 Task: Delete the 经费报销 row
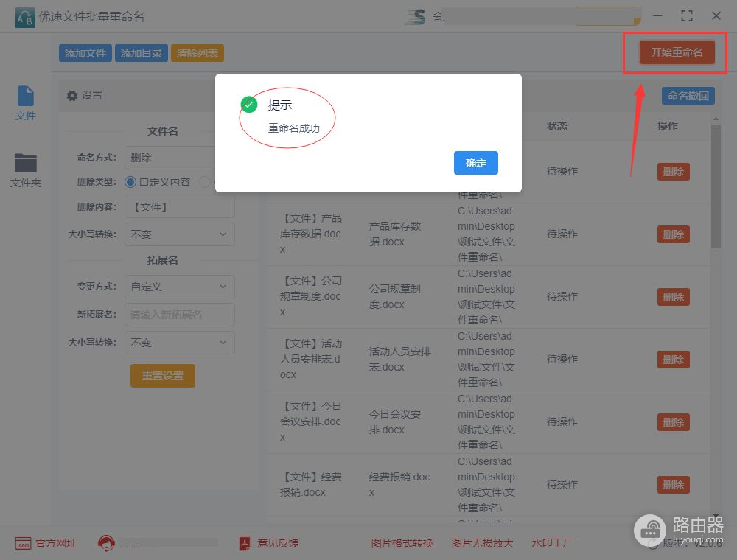pos(673,484)
